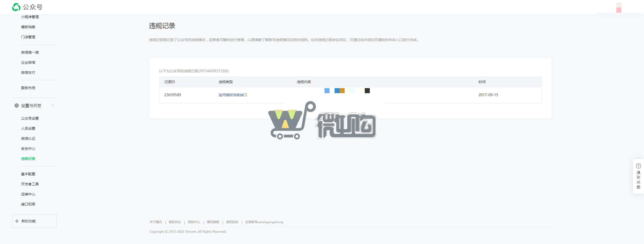The width and height of the screenshot is (644, 244).
Task: Select 开发者工具 sidebar entry
Action: 30,184
